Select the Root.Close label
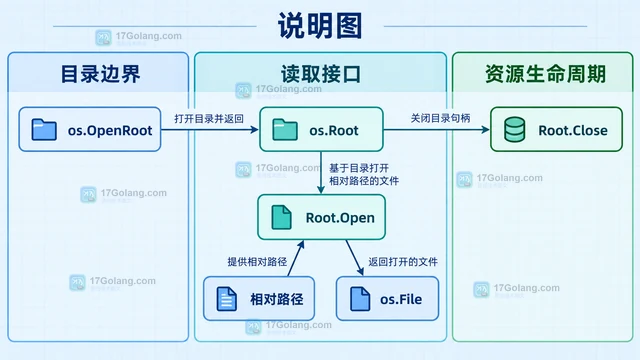 [573, 131]
